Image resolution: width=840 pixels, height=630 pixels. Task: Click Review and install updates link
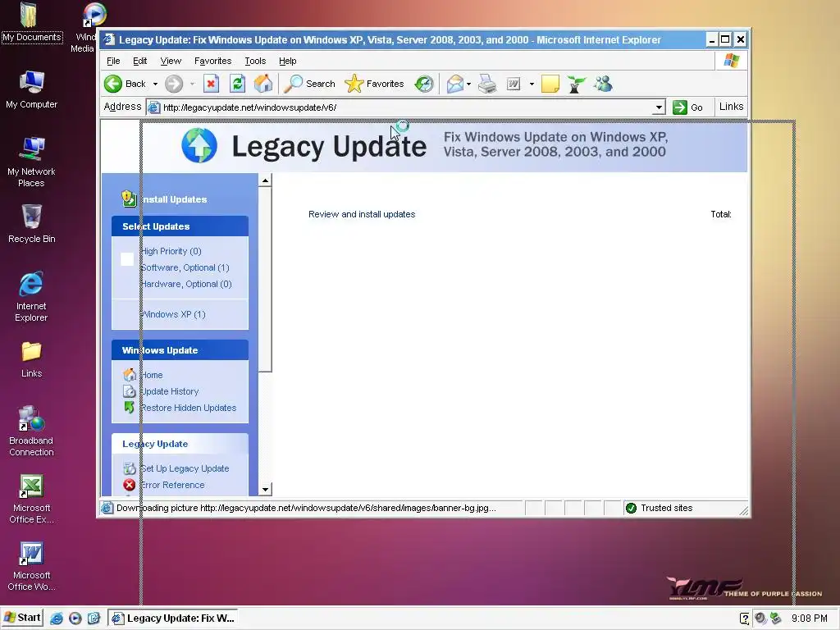click(x=362, y=214)
